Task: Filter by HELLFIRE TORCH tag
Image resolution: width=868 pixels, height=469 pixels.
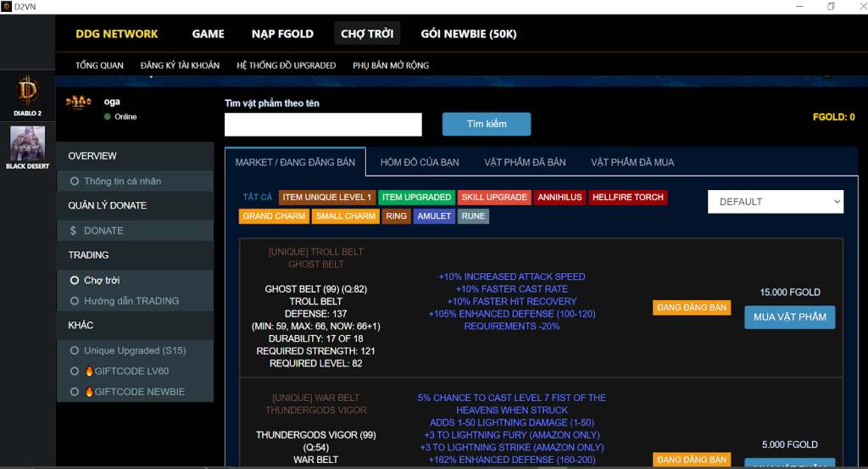Action: pos(628,197)
